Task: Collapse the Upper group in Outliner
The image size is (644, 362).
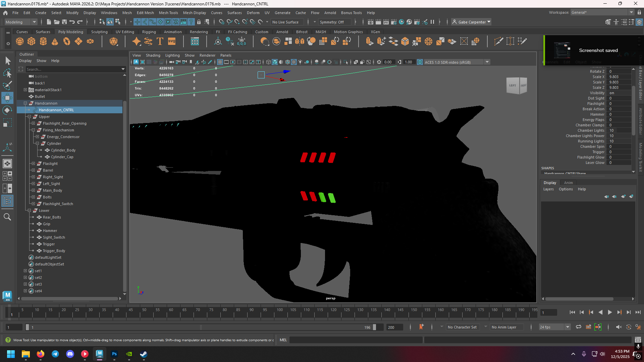Action: point(30,117)
